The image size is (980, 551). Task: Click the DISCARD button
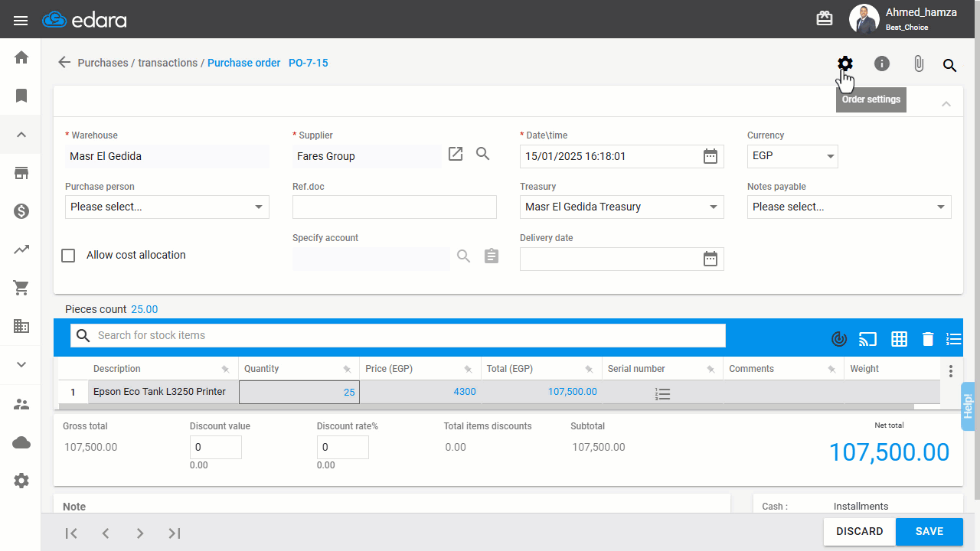[x=860, y=531]
